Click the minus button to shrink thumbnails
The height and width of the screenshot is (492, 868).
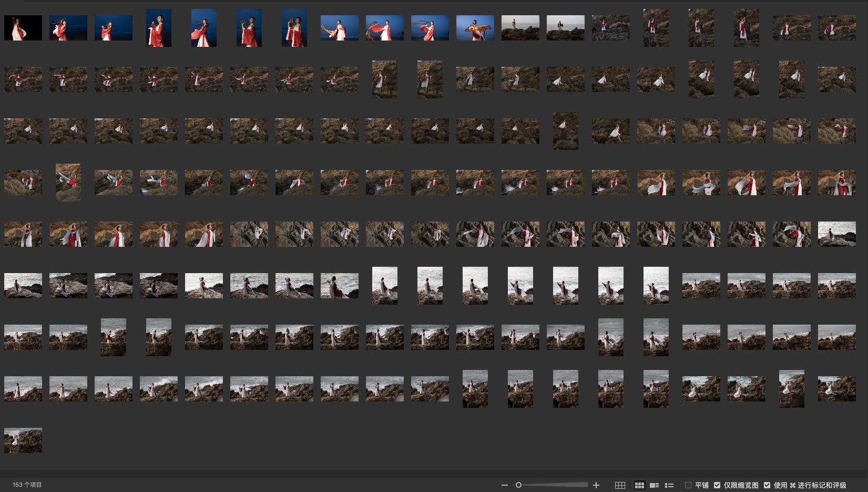(x=505, y=485)
